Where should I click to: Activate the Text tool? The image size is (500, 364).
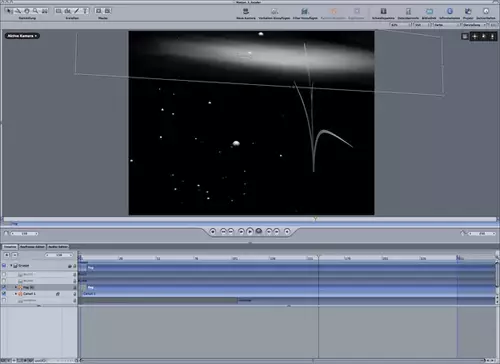pyautogui.click(x=85, y=11)
